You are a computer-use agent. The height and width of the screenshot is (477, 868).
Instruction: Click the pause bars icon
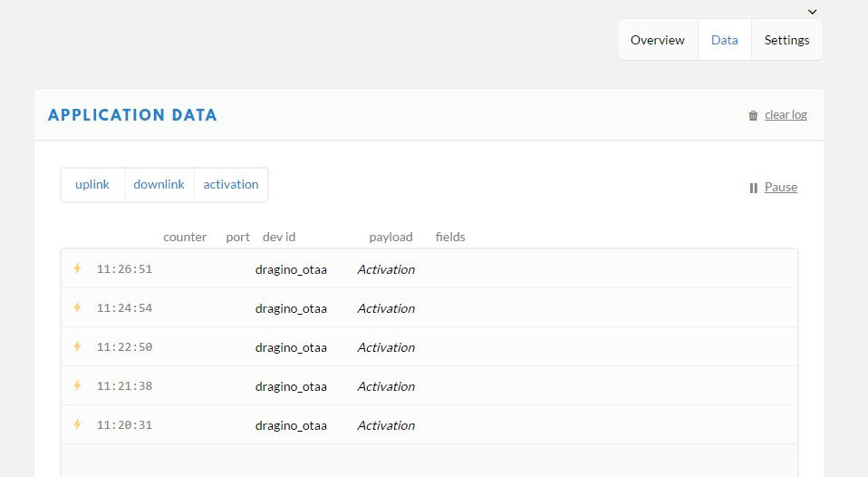[754, 188]
